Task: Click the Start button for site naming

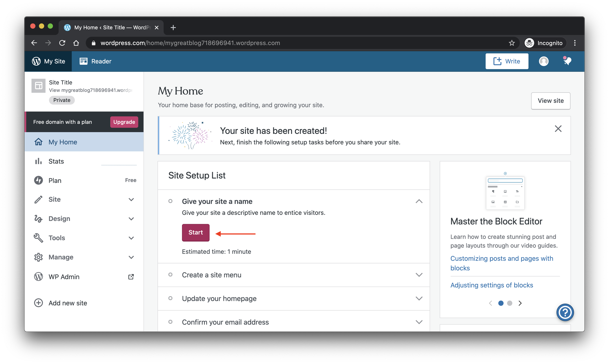Action: (x=195, y=232)
